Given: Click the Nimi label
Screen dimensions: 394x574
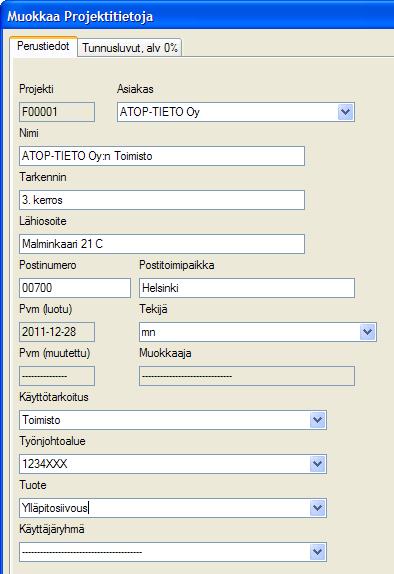Looking at the screenshot, I should [x=29, y=133].
